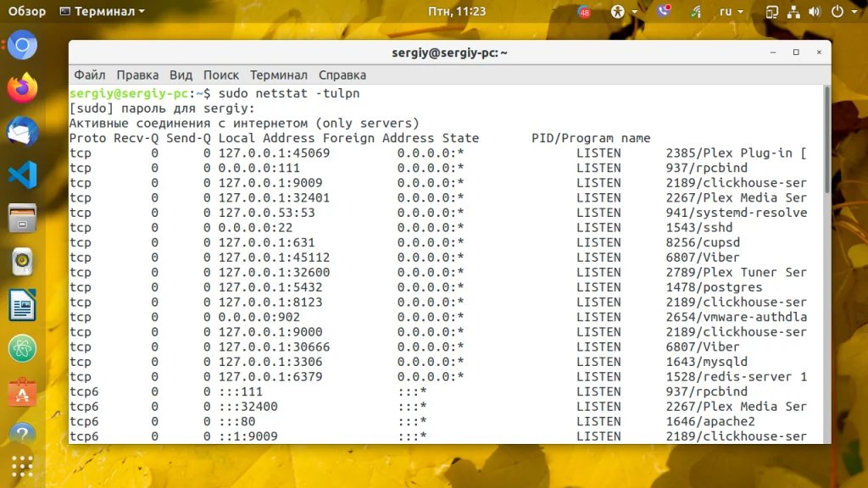
Task: Click address 127.0.0.1:45069
Action: pyautogui.click(x=274, y=152)
